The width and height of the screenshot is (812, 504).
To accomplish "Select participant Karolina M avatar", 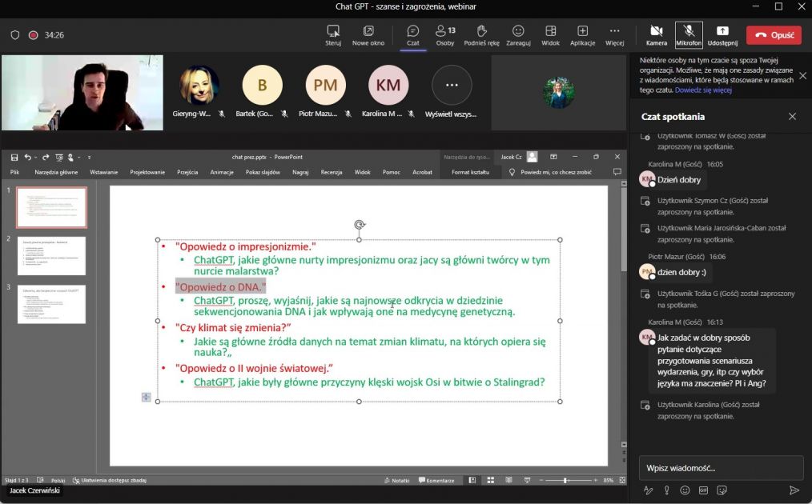I will pos(388,85).
